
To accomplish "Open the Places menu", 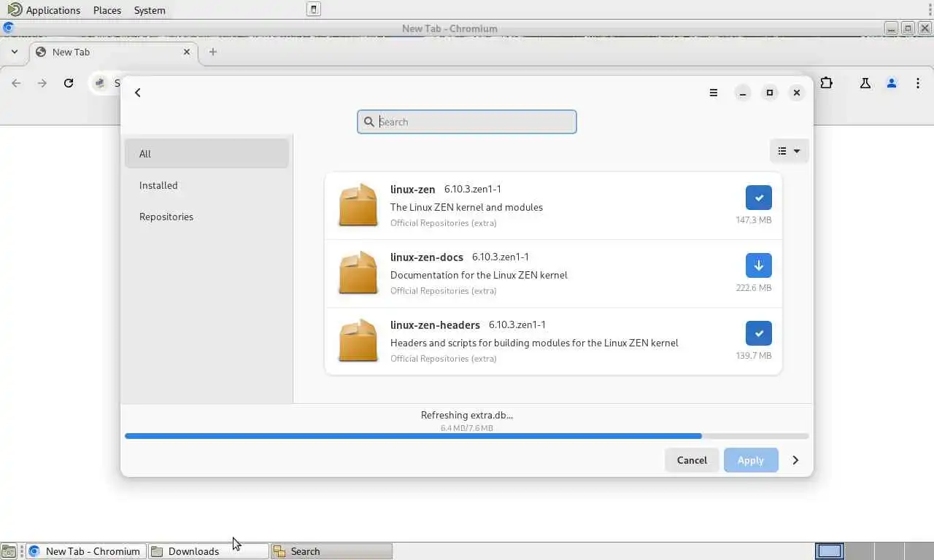I will tap(107, 10).
